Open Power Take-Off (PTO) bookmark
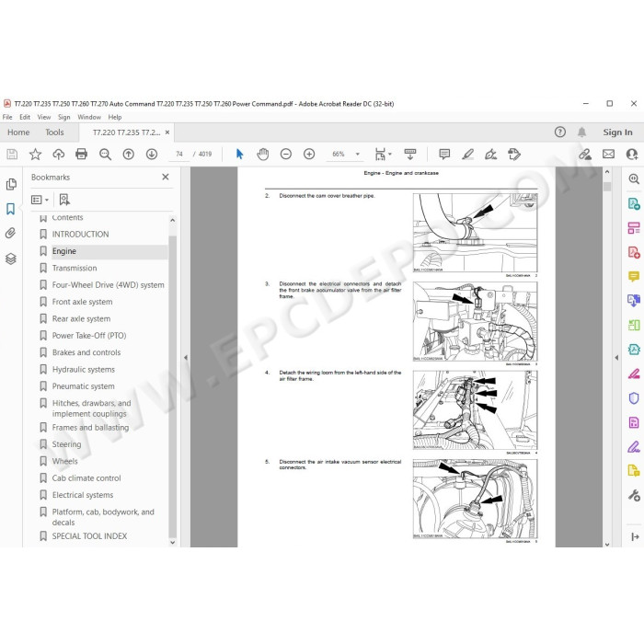This screenshot has height=644, width=644. pyautogui.click(x=89, y=336)
